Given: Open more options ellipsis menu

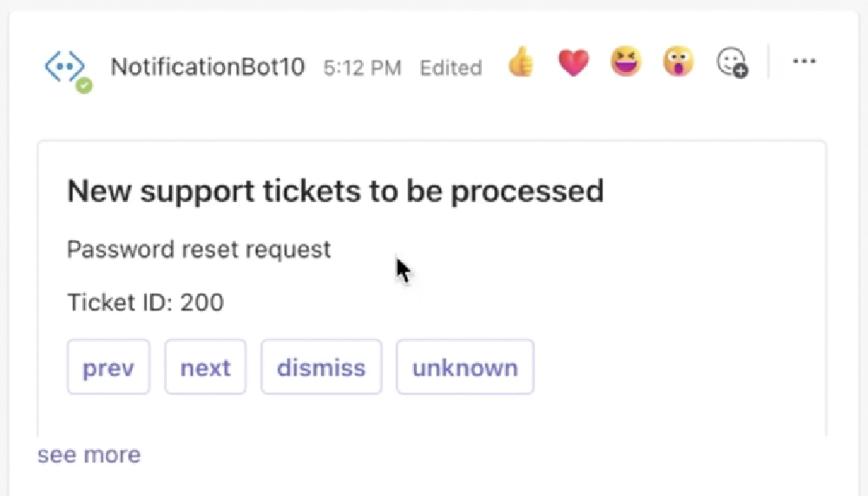Looking at the screenshot, I should (805, 62).
